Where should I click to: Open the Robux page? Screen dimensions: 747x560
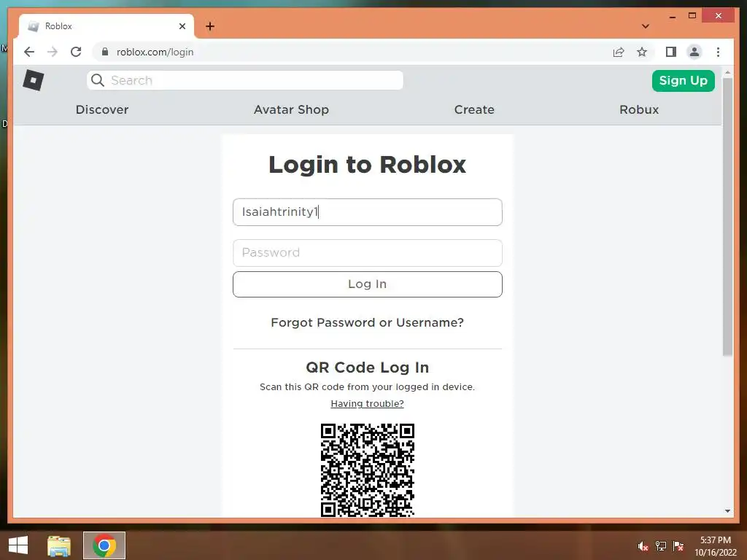(639, 109)
